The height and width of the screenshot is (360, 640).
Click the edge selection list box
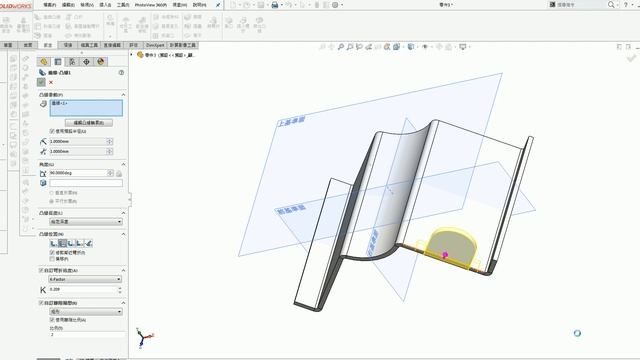[86, 108]
